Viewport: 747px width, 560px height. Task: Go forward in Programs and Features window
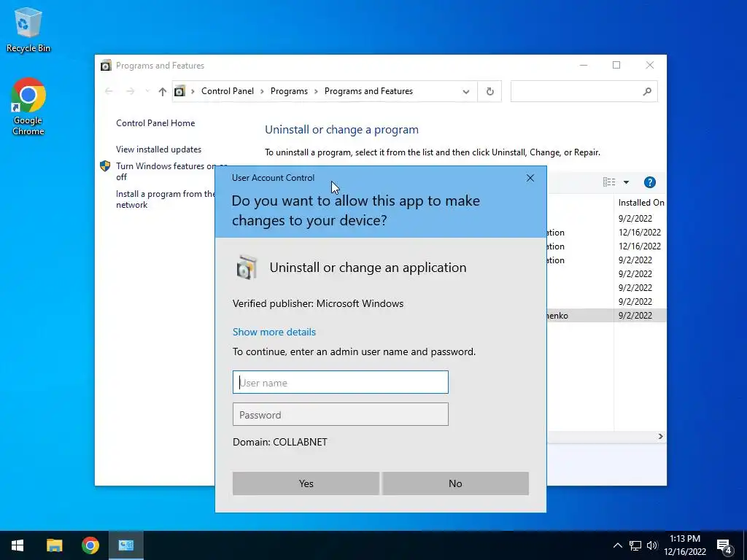[130, 91]
